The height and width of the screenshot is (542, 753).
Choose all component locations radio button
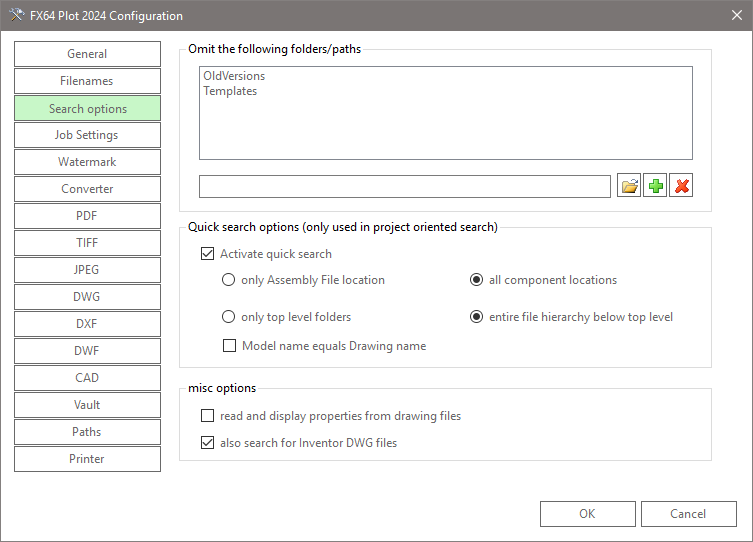[x=477, y=281]
